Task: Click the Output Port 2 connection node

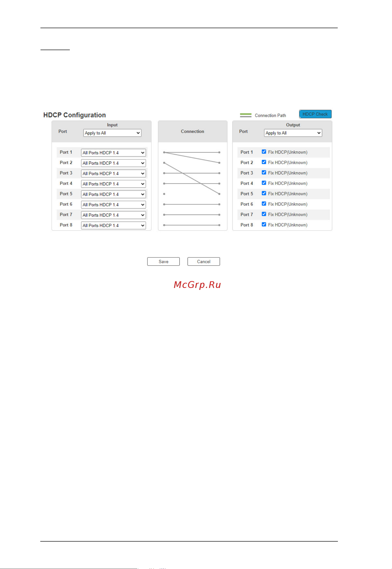Action: coord(219,163)
